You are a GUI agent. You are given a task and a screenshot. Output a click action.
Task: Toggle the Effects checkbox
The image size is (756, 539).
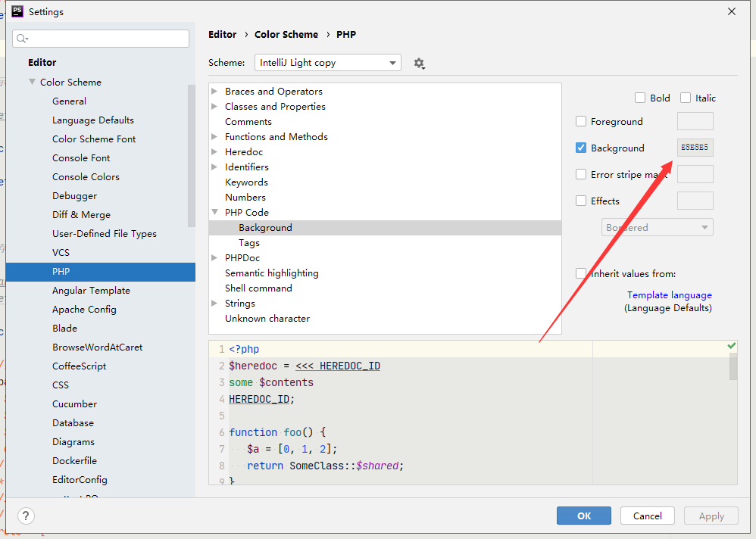click(x=581, y=201)
